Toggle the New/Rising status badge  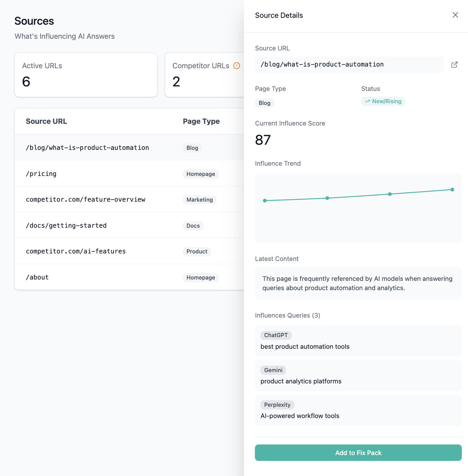383,101
